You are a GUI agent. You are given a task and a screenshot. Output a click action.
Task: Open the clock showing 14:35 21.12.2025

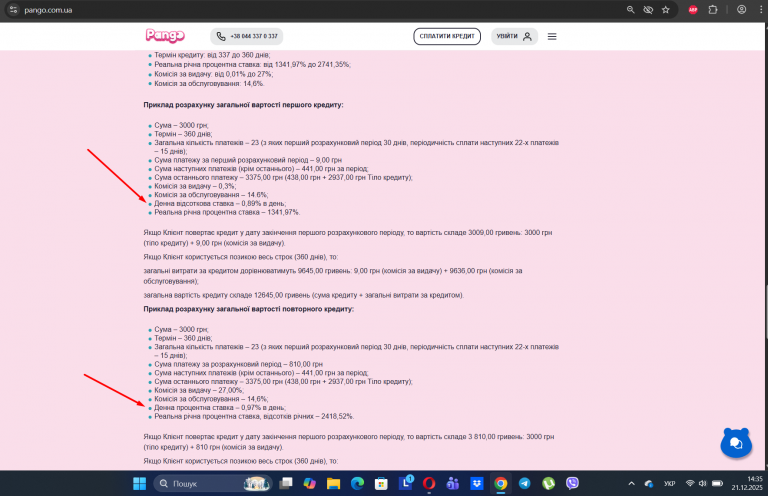click(x=747, y=483)
